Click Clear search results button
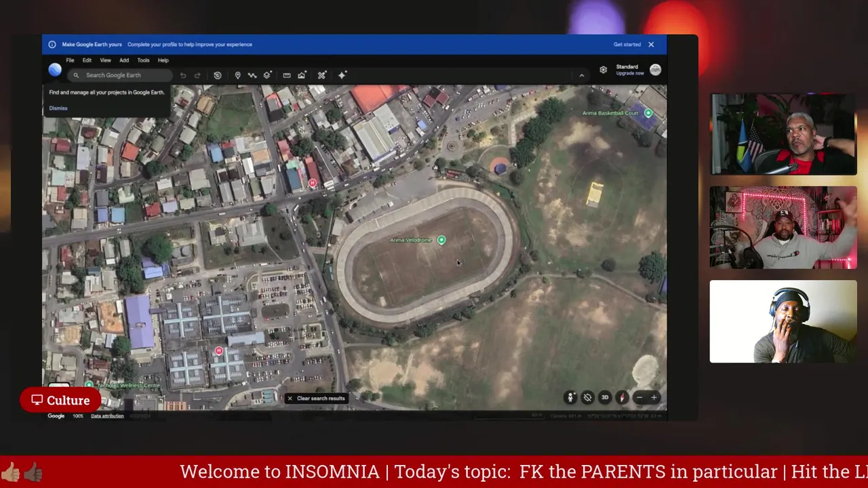The image size is (868, 488). 317,399
